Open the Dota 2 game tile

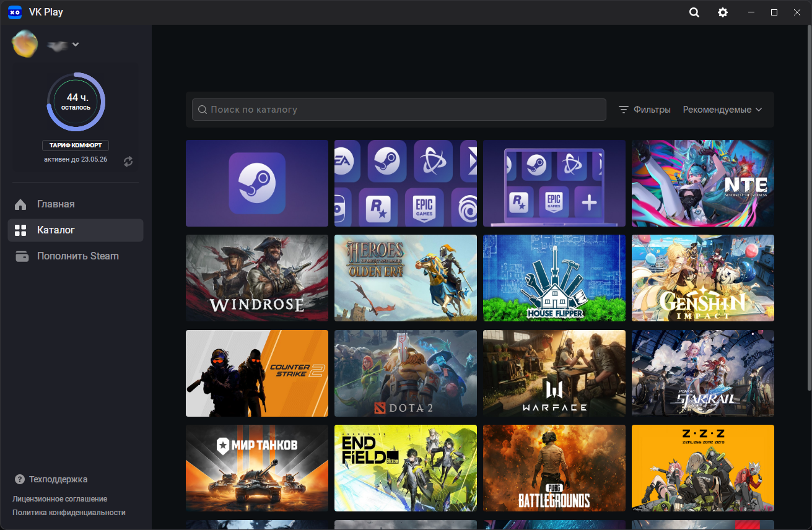[406, 373]
